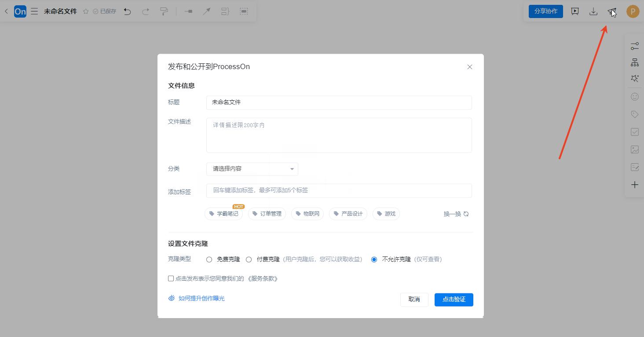Select the Format Painter tool

click(x=164, y=11)
